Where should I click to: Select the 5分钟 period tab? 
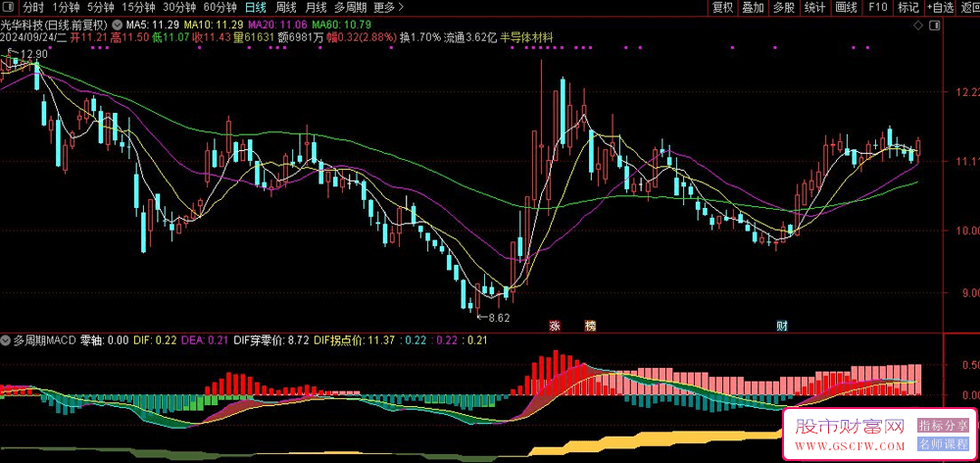100,8
